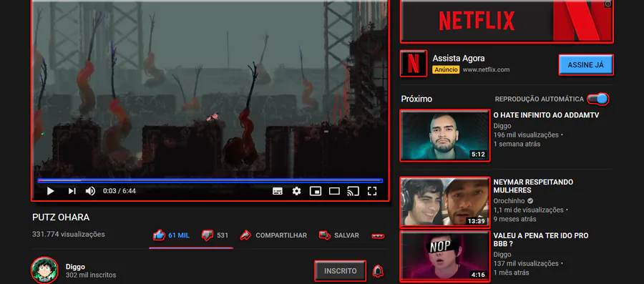
Task: Toggle Reprodução Automática switch
Action: pyautogui.click(x=597, y=99)
